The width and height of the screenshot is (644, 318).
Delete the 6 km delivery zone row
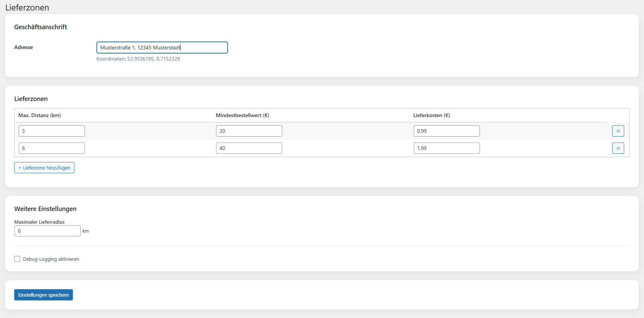point(618,148)
